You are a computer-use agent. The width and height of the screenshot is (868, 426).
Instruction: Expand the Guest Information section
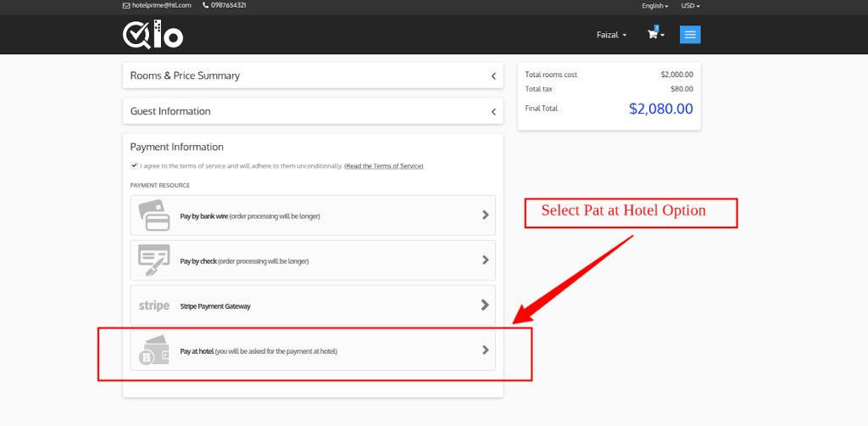pos(313,111)
